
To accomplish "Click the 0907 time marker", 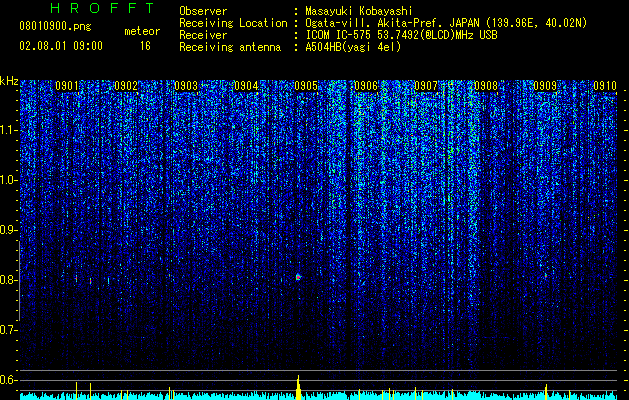I will point(426,86).
